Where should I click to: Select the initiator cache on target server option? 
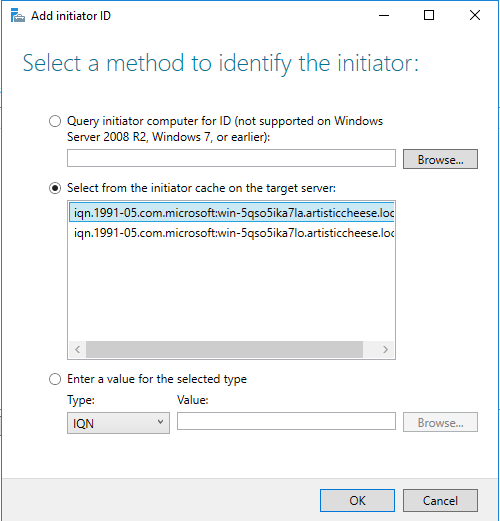pyautogui.click(x=55, y=188)
